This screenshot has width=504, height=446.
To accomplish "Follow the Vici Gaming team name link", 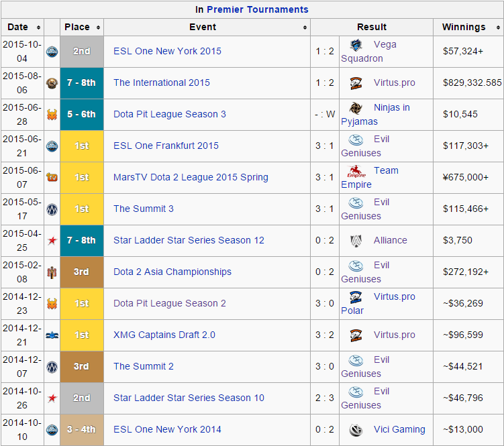I will [x=399, y=429].
